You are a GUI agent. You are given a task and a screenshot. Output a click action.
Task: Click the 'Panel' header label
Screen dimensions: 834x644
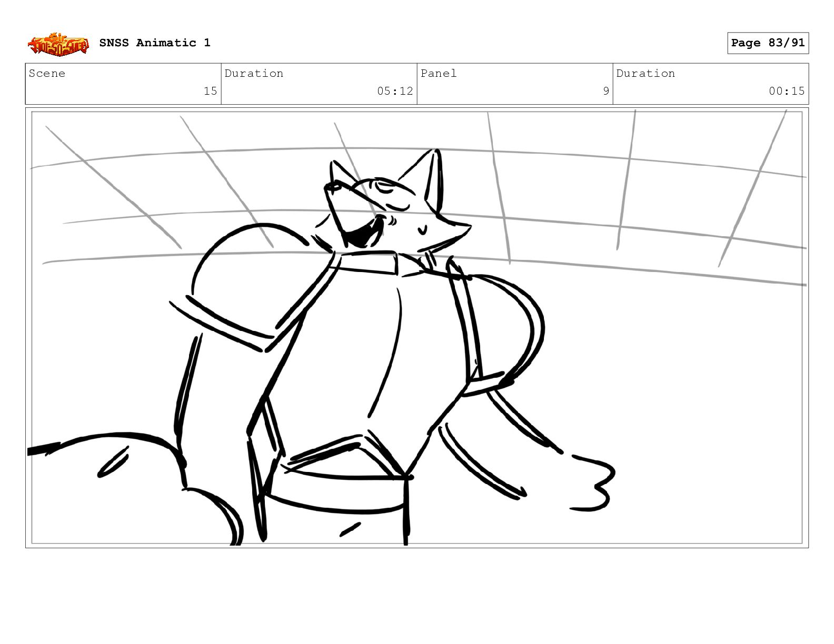click(x=439, y=74)
